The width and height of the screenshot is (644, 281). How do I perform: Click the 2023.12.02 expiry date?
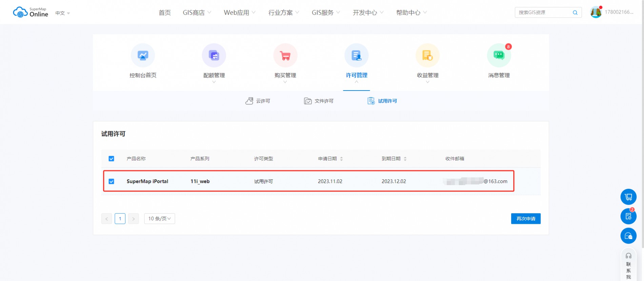[x=394, y=181]
